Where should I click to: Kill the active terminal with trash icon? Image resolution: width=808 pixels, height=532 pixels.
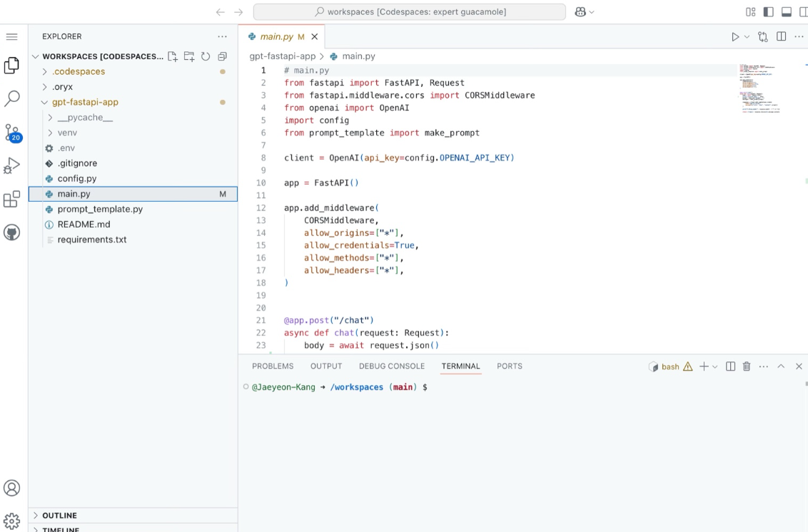(x=746, y=366)
